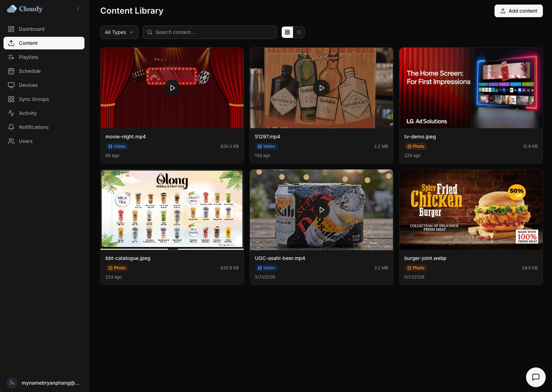Play the UGC-asahi-beer.mp4 preview
Viewport: 552px width, 392px height.
(321, 210)
